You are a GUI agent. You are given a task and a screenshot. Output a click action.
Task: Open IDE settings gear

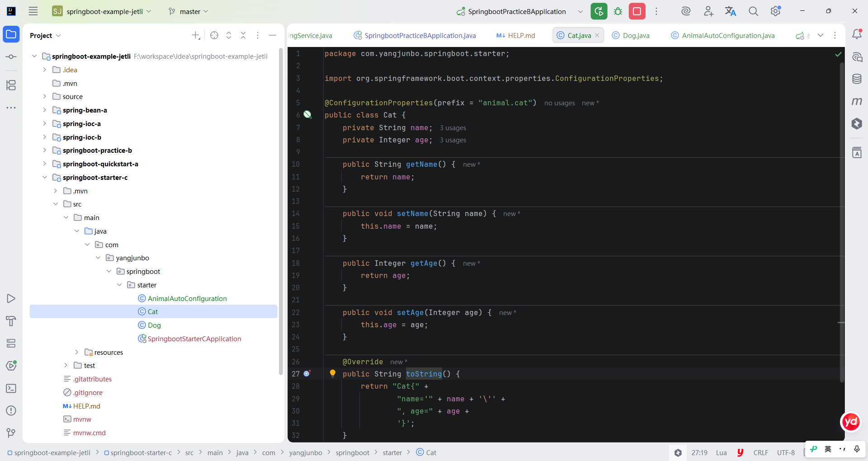click(x=776, y=11)
